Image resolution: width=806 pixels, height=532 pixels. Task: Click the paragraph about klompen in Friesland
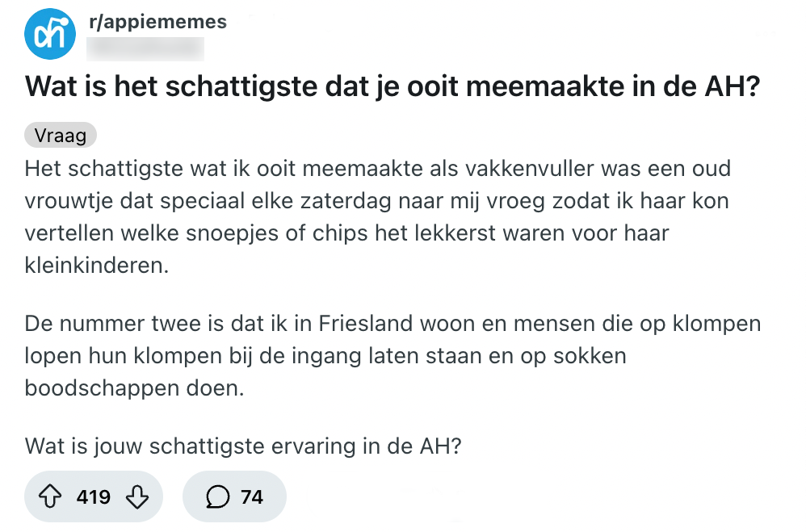tap(393, 356)
